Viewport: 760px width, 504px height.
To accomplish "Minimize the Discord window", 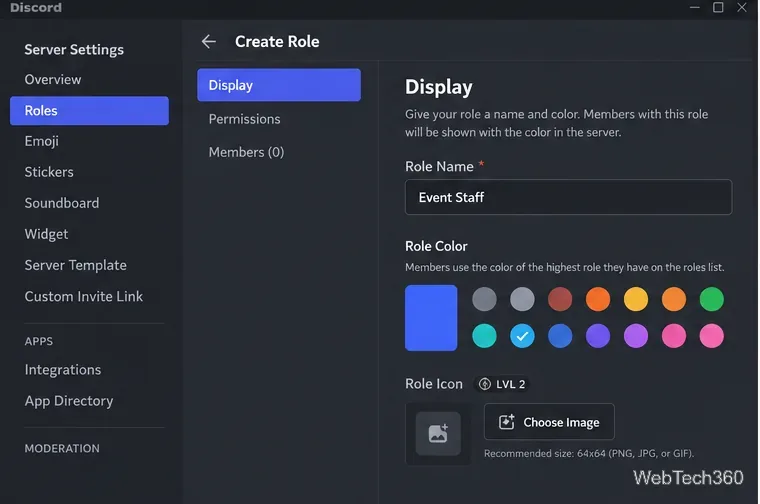I will (x=695, y=7).
